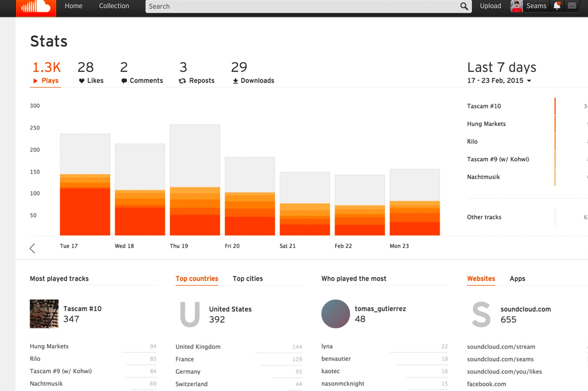Viewport: 588px width, 391px height.
Task: Go to previous week chevron arrow
Action: pyautogui.click(x=32, y=248)
